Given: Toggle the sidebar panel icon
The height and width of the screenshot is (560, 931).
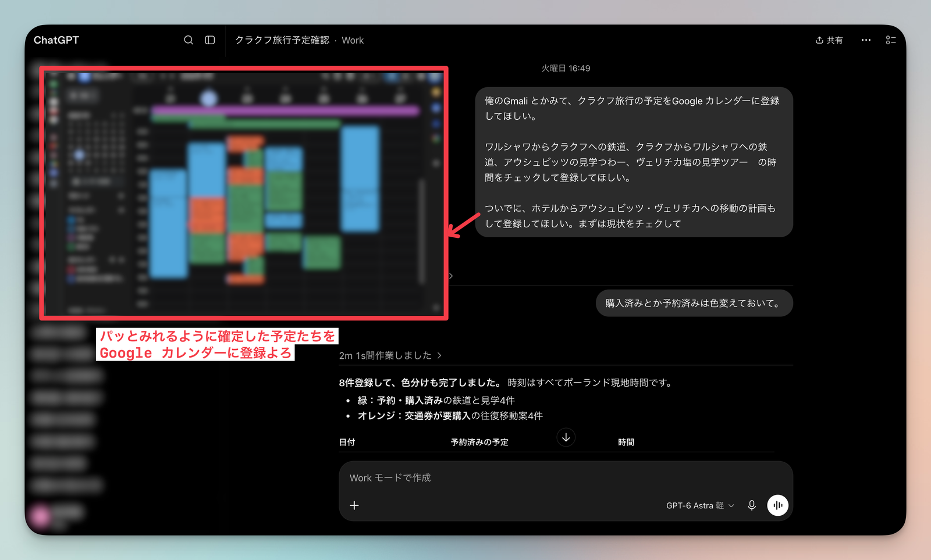Looking at the screenshot, I should click(x=210, y=40).
